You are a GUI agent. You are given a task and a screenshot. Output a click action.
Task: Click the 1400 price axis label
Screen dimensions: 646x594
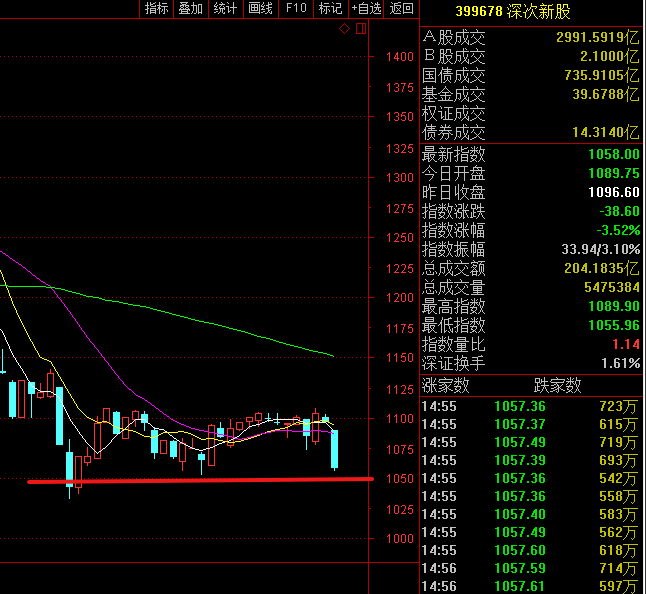pyautogui.click(x=400, y=57)
